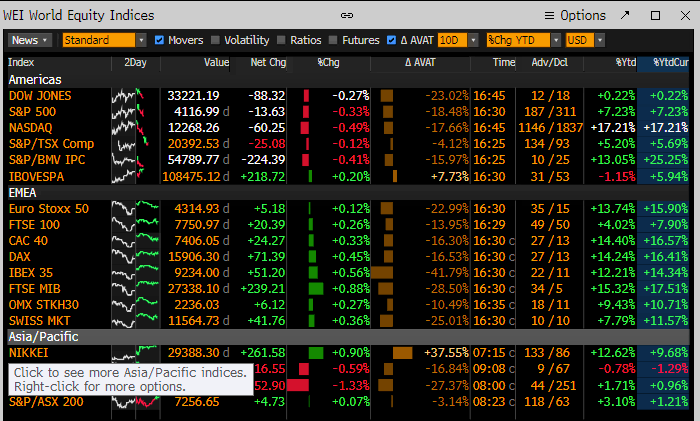Viewport: 700px width, 421px height.
Task: Click the 2Day column header
Action: [x=135, y=63]
